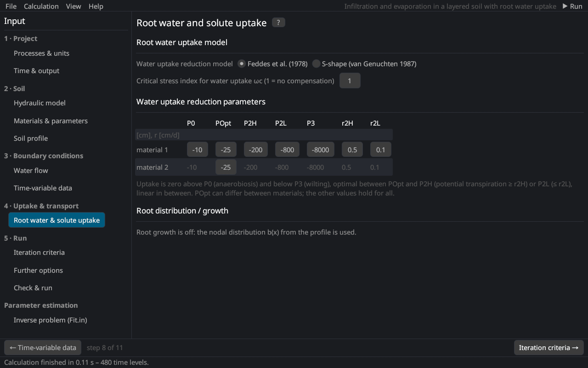Edit material 1 r2L value 0.1
588x368 pixels.
point(381,150)
